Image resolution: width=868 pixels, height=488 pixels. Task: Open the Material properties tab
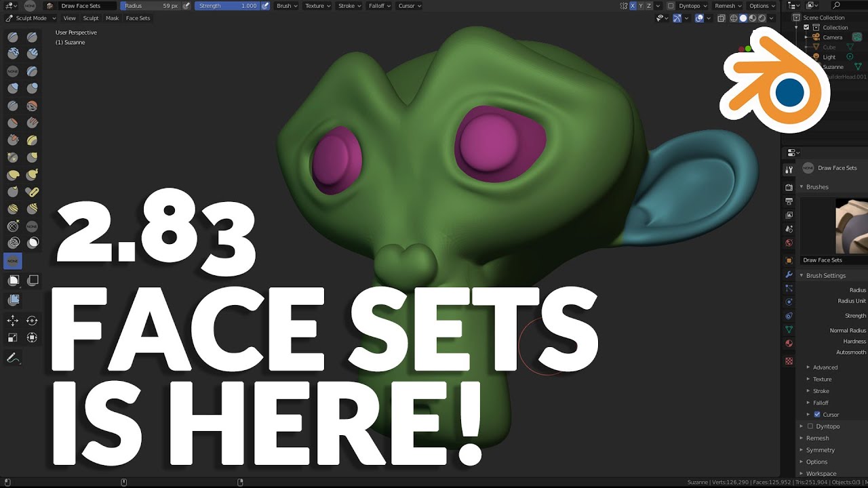pyautogui.click(x=789, y=343)
